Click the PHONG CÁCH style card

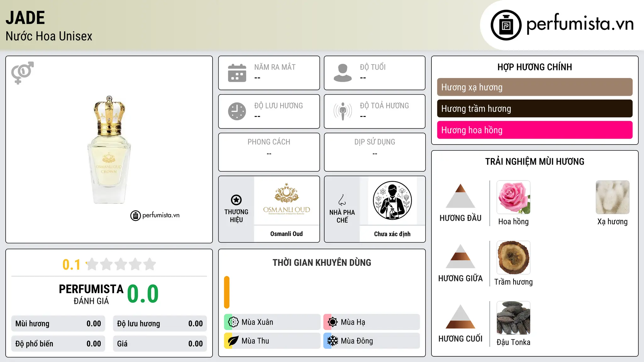(x=269, y=152)
